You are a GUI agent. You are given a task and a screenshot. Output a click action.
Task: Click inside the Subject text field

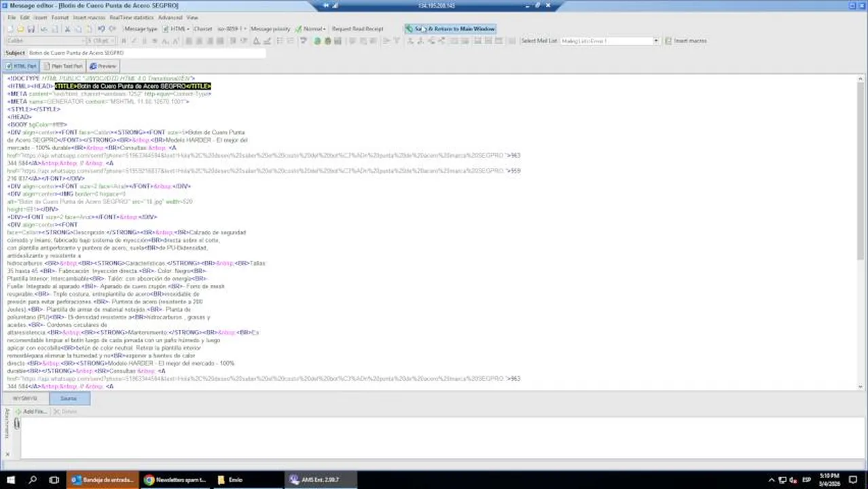(x=146, y=53)
